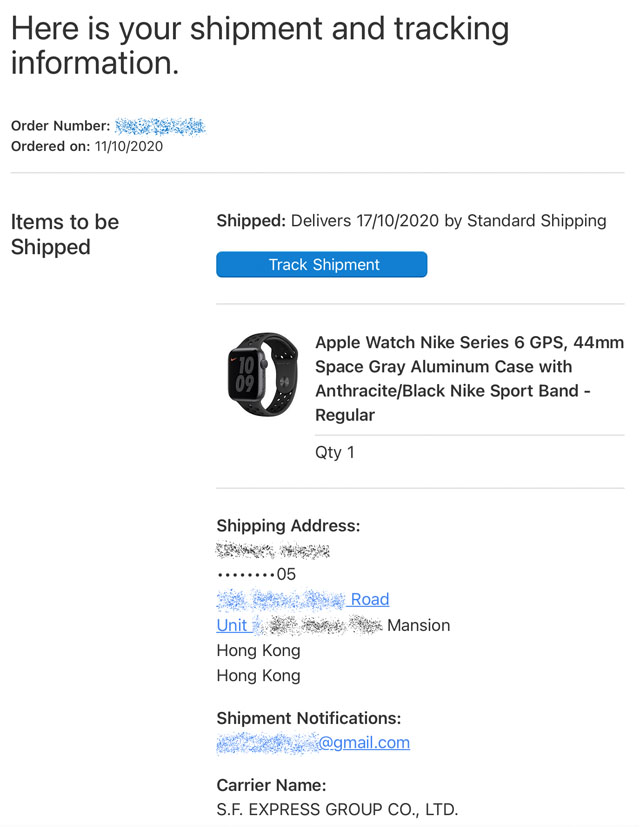
Task: Click the first Hong Kong address line
Action: [x=259, y=650]
